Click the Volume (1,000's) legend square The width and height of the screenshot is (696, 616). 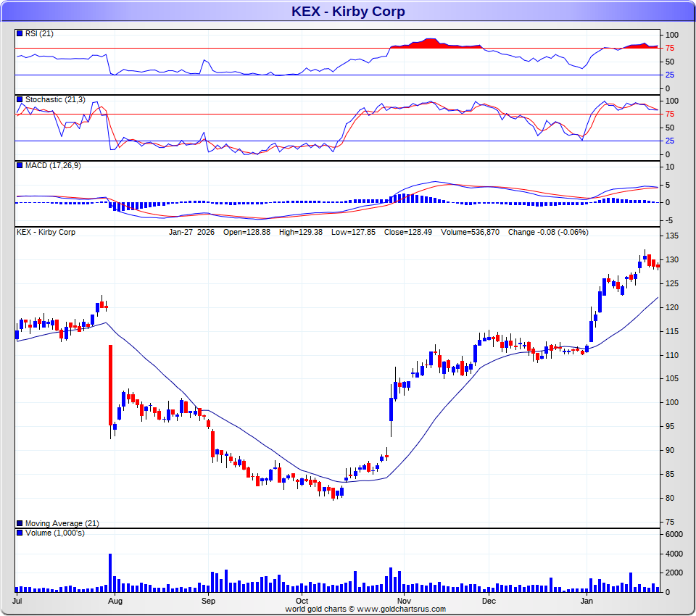pos(20,533)
